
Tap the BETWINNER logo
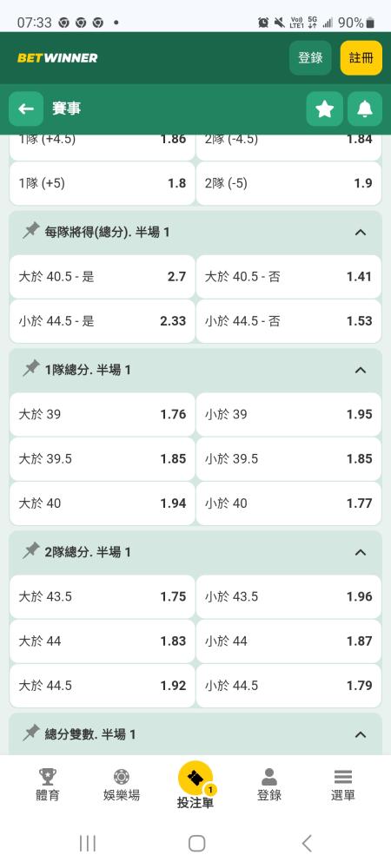click(x=57, y=57)
